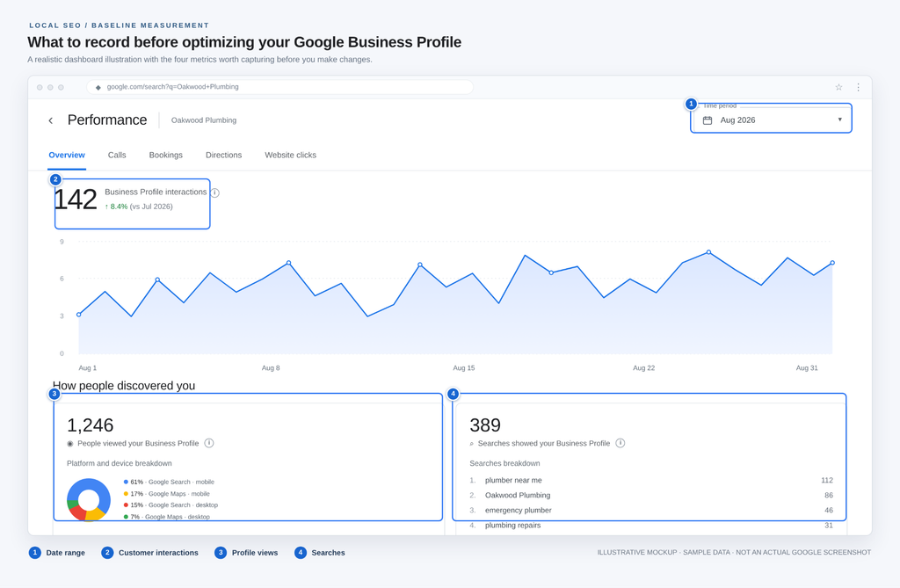Click the 1,246 profile views number
900x588 pixels.
[x=91, y=425]
